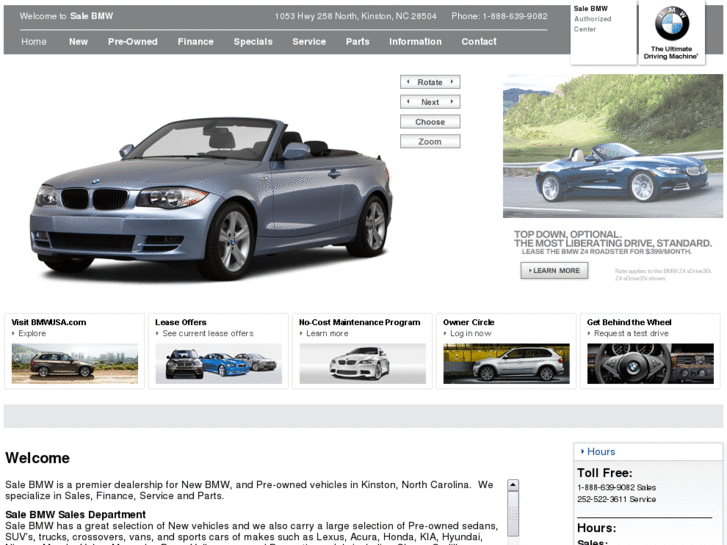Click the Welcome heading

38,458
